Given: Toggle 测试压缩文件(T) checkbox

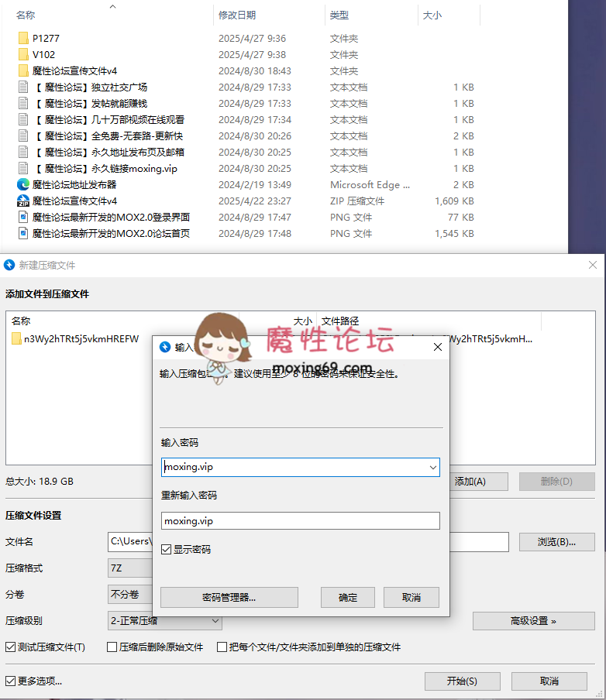Looking at the screenshot, I should point(10,647).
